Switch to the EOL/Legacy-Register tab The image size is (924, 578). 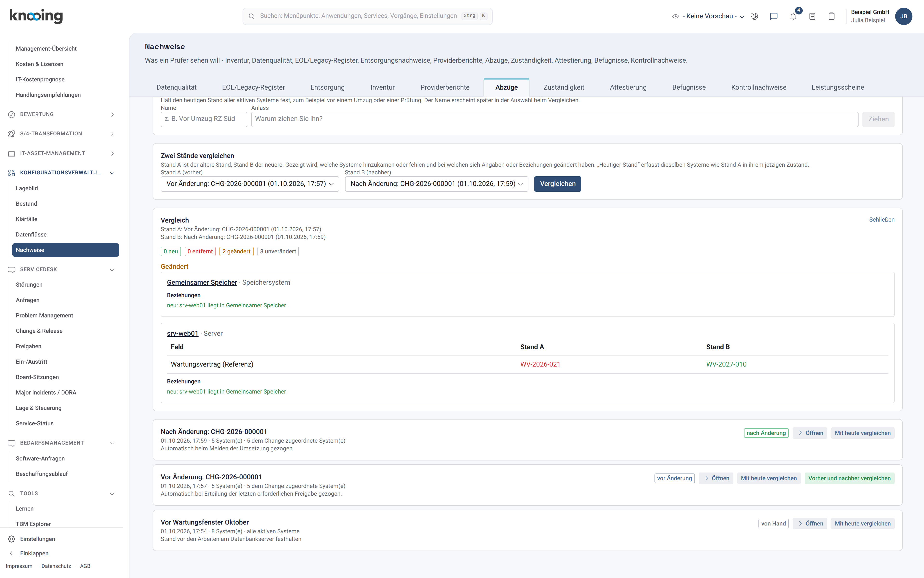pos(254,87)
